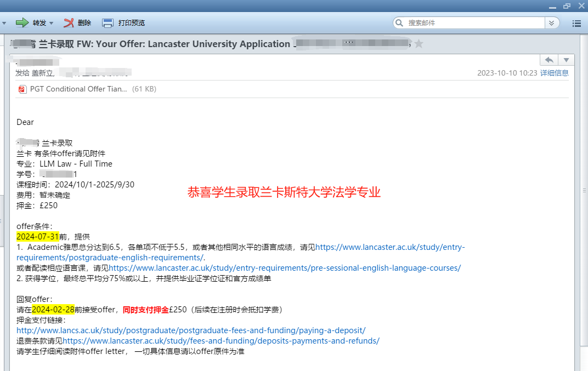The width and height of the screenshot is (588, 371).
Task: Open the paying-a-deposit link
Action: point(191,330)
